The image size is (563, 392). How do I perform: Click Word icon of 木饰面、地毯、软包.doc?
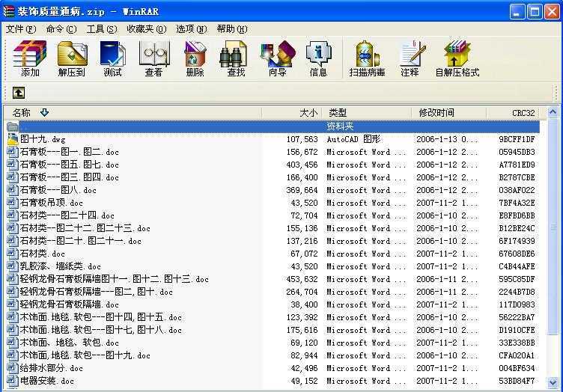click(13, 343)
